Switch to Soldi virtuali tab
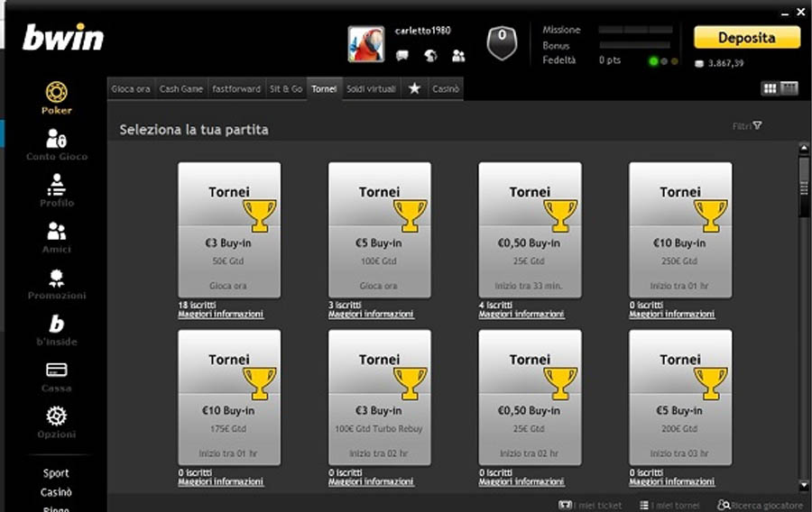 coord(371,89)
